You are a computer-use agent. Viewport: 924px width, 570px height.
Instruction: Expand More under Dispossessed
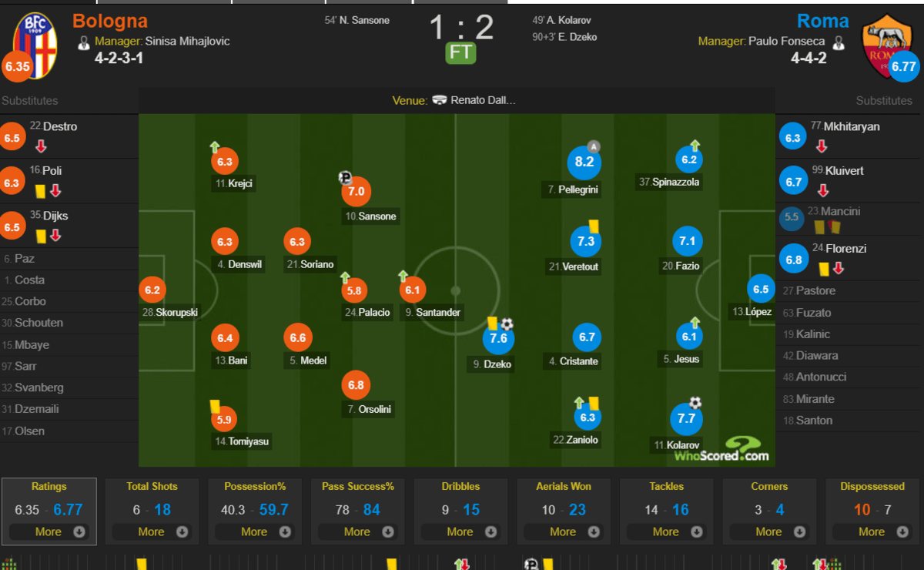pos(872,531)
